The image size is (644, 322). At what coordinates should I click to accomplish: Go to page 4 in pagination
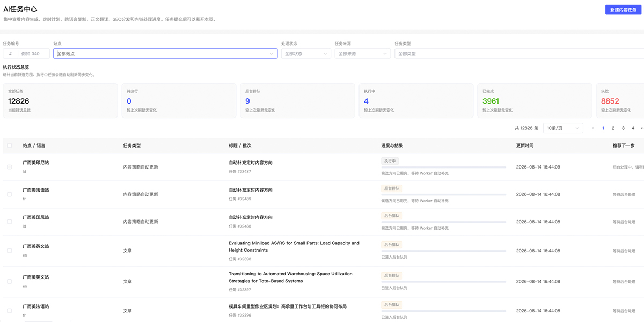coord(633,128)
